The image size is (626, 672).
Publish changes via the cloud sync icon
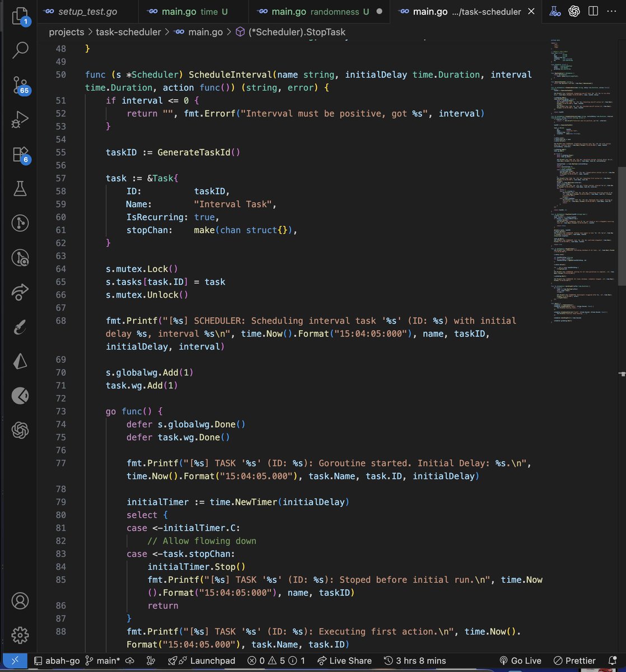click(x=129, y=661)
